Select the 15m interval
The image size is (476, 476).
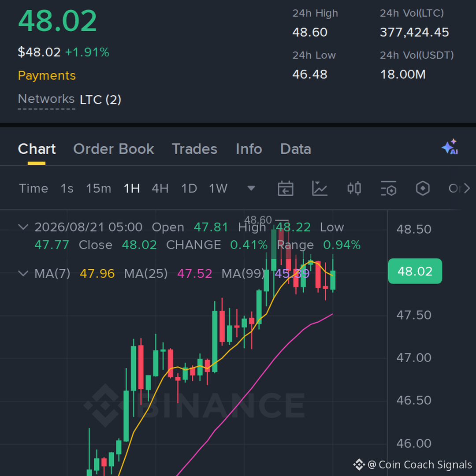point(99,189)
